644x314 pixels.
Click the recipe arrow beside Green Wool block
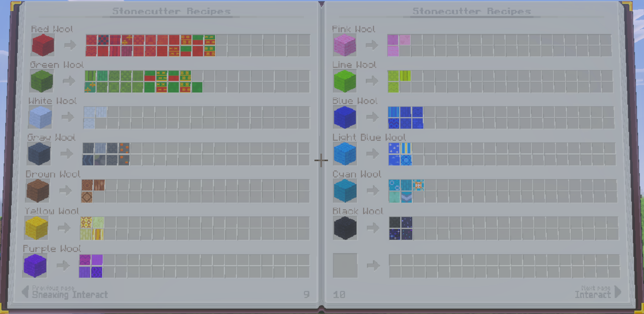(x=69, y=81)
